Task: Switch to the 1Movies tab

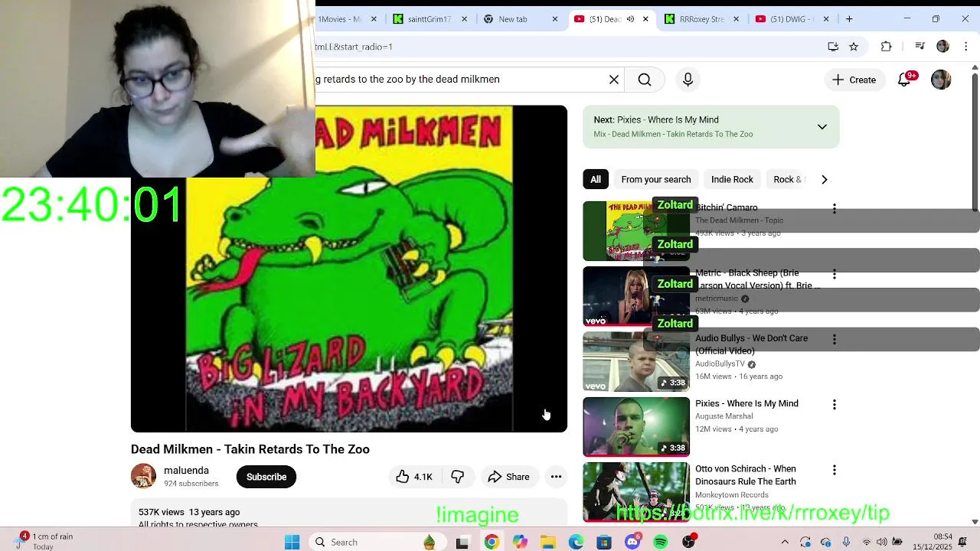Action: [339, 19]
